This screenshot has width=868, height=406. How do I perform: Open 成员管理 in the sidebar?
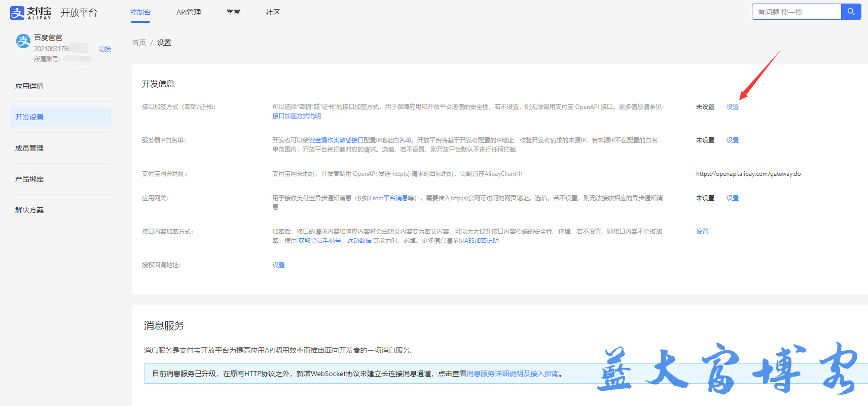(61, 148)
